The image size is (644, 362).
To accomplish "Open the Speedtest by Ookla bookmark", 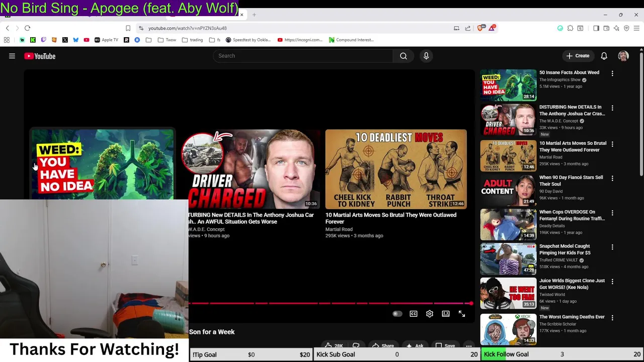I will point(248,40).
